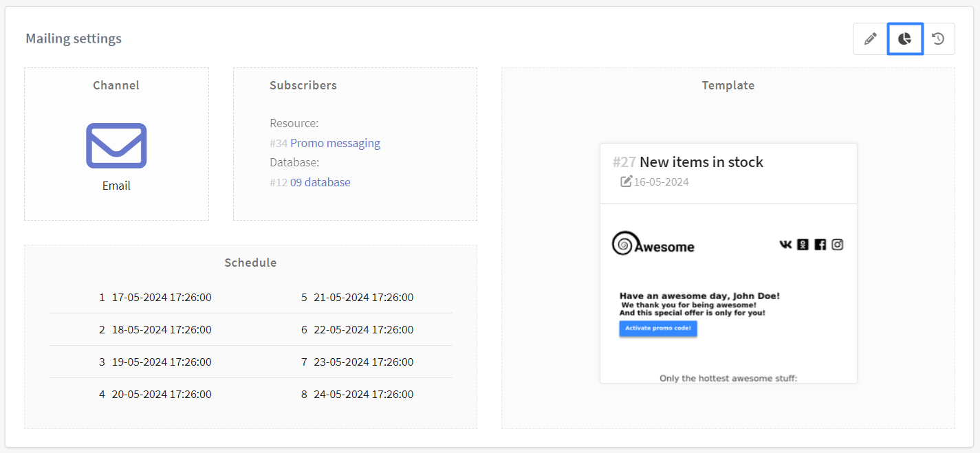Open the history clock icon

coord(938,39)
